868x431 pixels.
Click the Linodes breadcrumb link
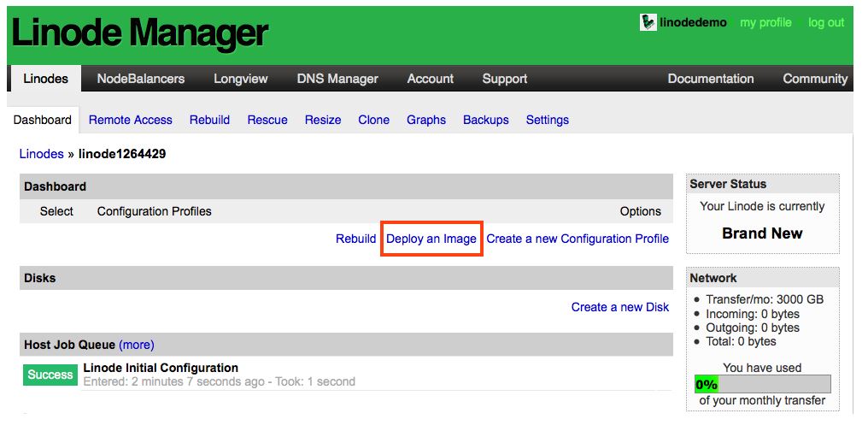pyautogui.click(x=42, y=154)
